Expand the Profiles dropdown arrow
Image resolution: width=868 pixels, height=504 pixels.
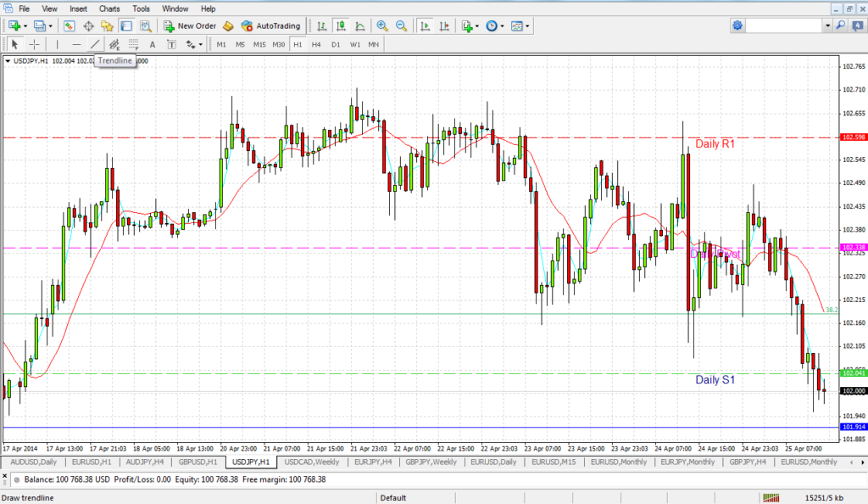click(x=50, y=26)
